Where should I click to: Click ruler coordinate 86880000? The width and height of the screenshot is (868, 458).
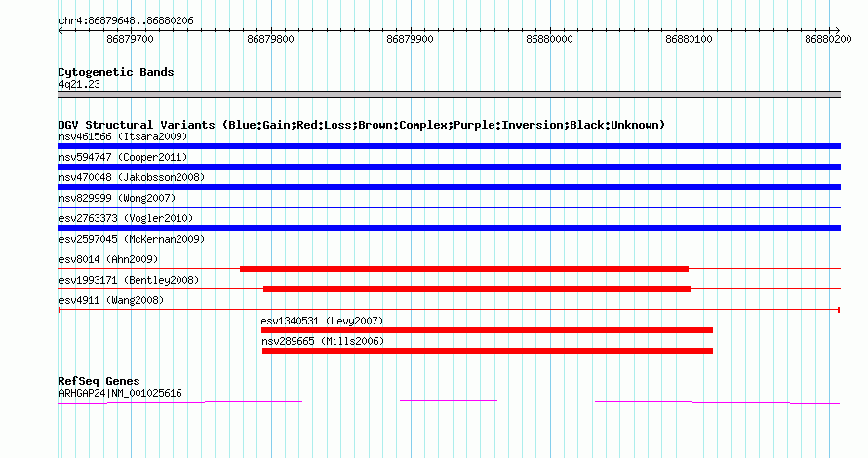click(550, 39)
